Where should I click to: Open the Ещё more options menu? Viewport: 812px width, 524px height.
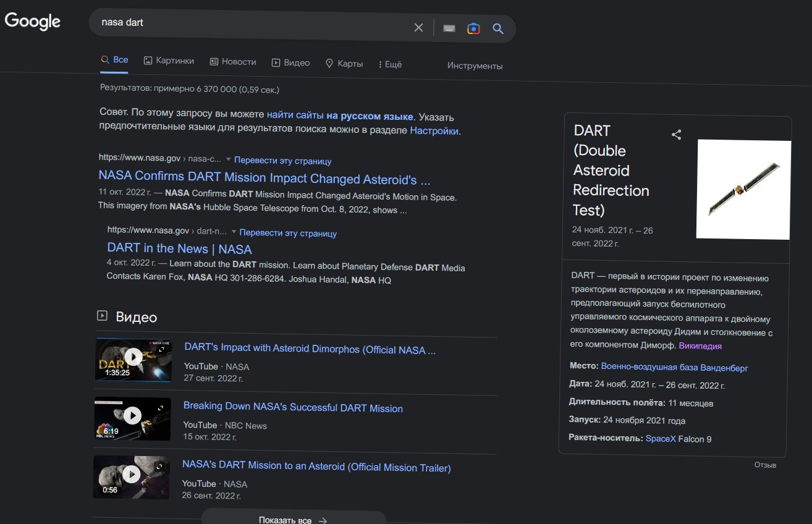(390, 64)
